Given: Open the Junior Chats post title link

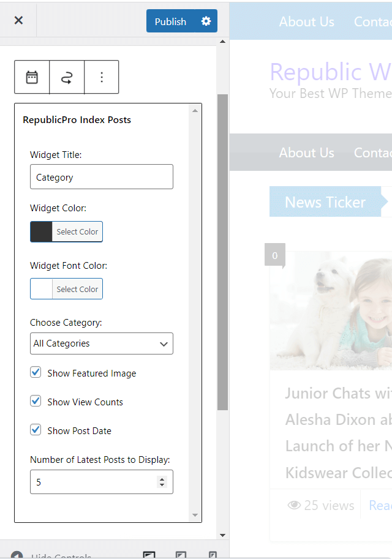Looking at the screenshot, I should pos(338,433).
